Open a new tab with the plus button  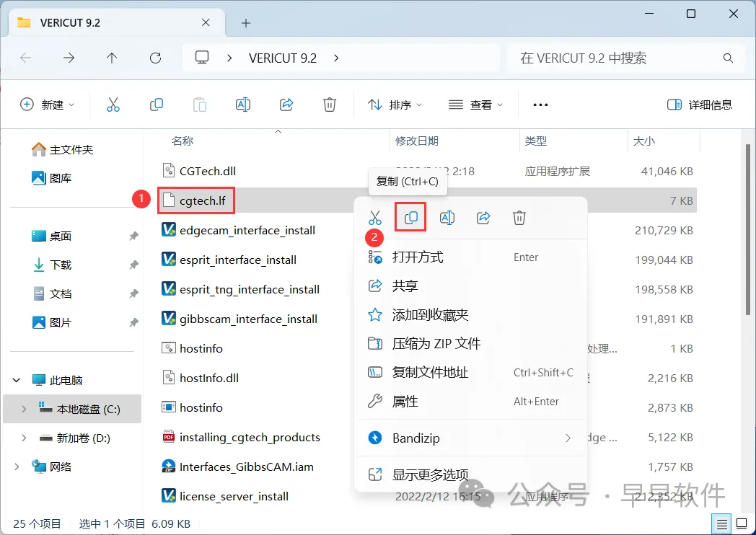246,22
